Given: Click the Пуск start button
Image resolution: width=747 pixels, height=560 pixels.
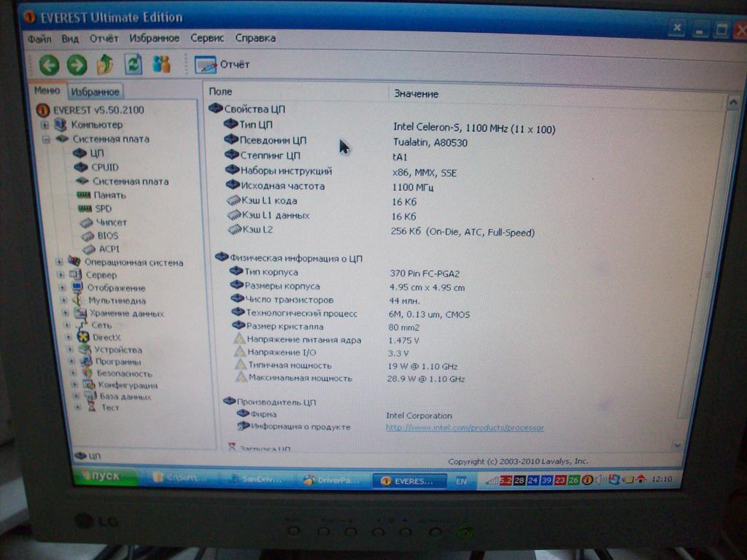Looking at the screenshot, I should click(x=105, y=477).
